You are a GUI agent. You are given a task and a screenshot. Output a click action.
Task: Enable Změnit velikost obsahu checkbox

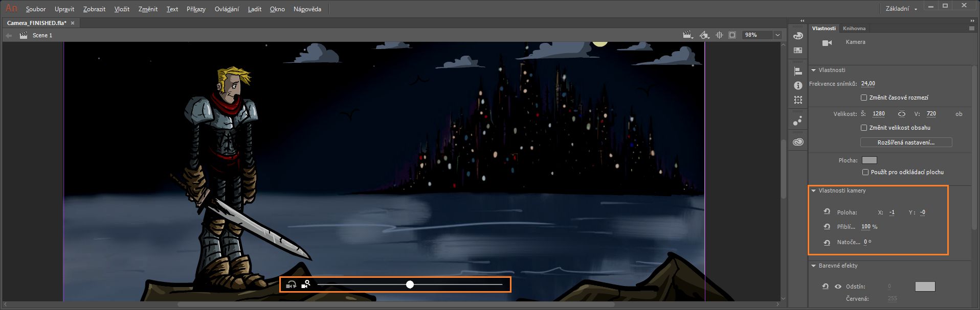coord(864,128)
